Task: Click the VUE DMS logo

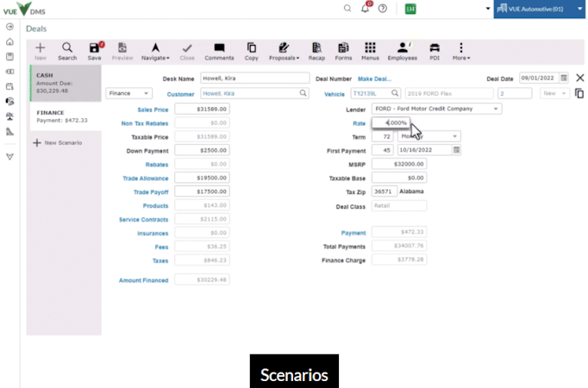Action: tap(24, 9)
